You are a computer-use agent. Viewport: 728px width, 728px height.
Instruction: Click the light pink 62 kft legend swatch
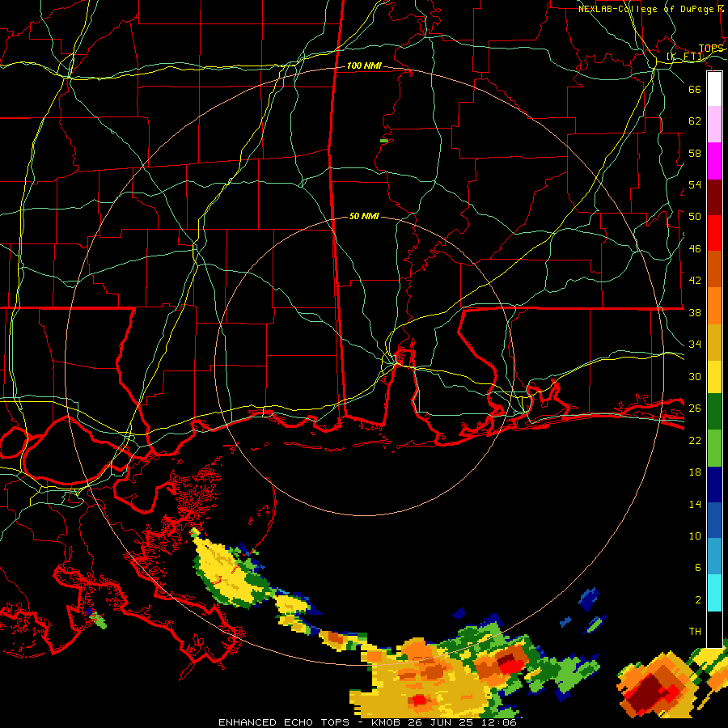click(x=714, y=124)
